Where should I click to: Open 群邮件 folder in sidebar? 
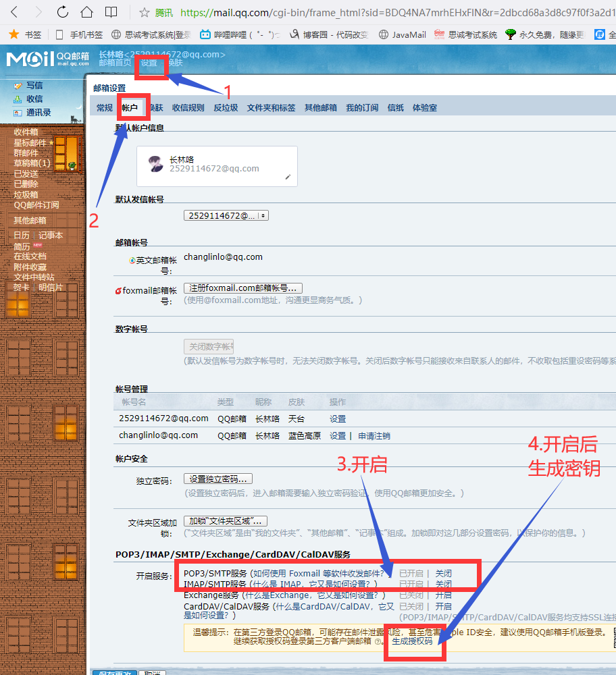[26, 153]
